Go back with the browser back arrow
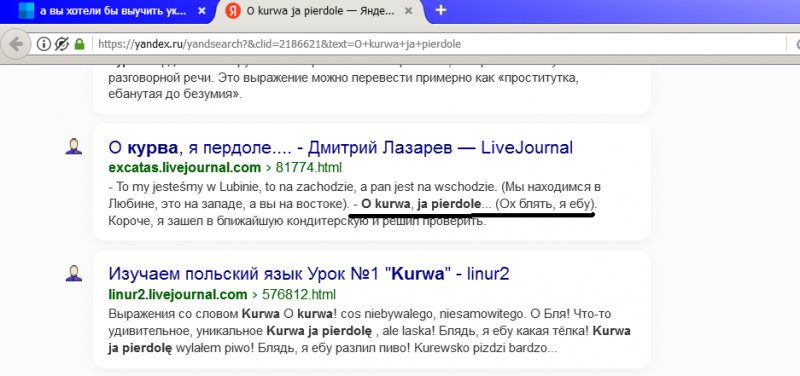This screenshot has width=800, height=376. [16, 44]
